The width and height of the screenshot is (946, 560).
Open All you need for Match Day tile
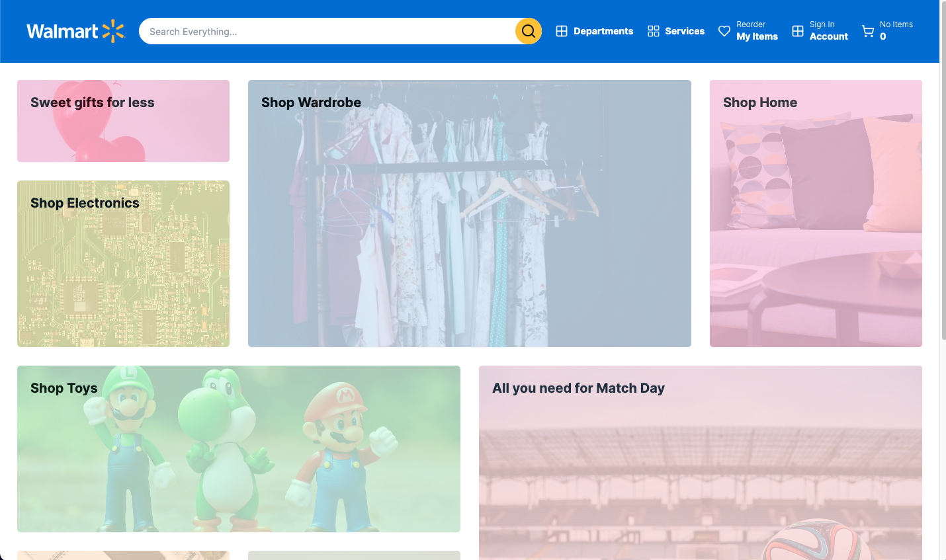(701, 463)
